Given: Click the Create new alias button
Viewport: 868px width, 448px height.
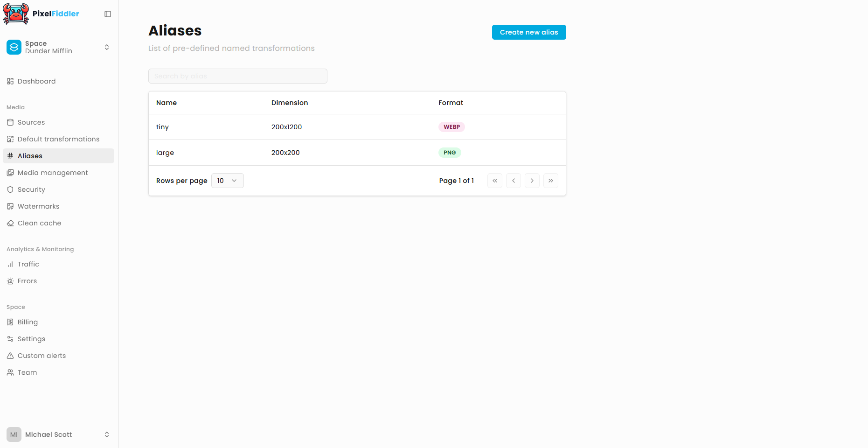Looking at the screenshot, I should (x=528, y=32).
